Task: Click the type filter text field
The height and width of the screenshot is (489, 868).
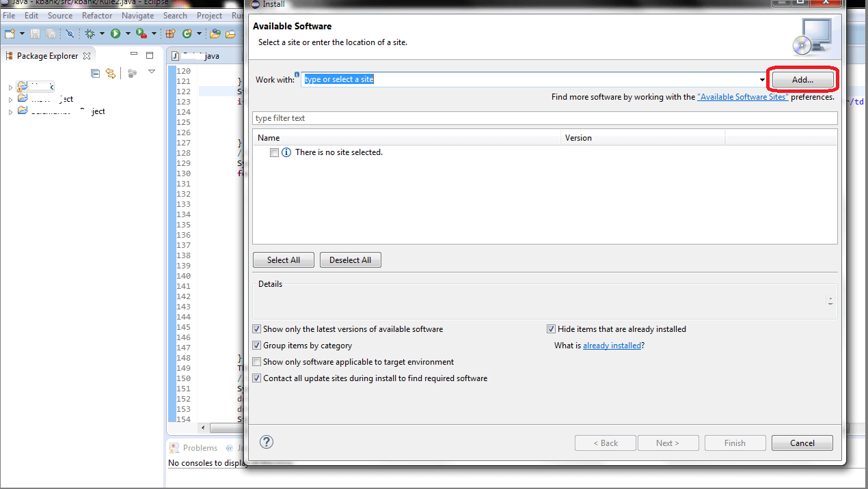Action: [x=544, y=118]
